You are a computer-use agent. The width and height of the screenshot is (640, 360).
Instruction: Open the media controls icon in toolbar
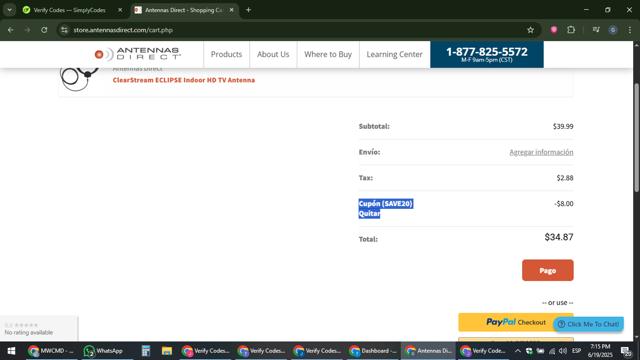[x=596, y=30]
